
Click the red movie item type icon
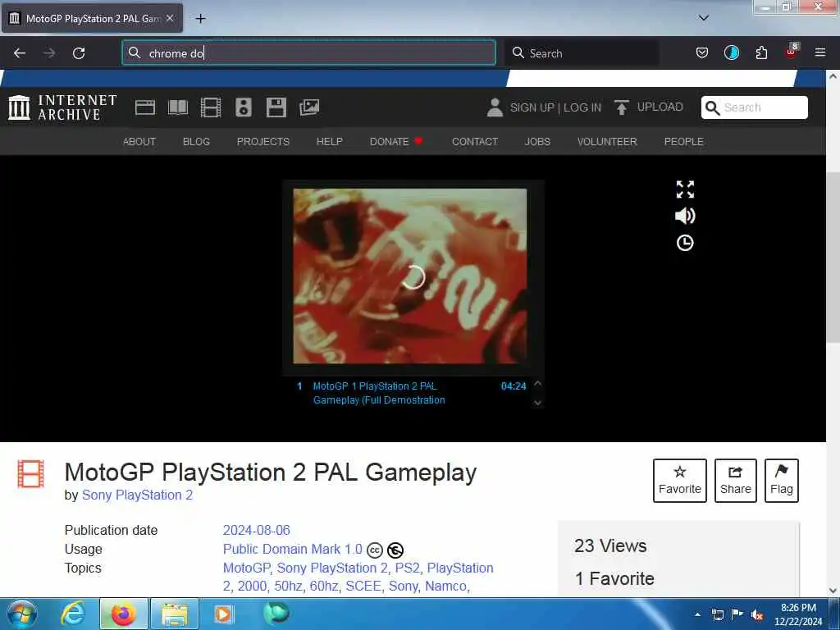(30, 473)
